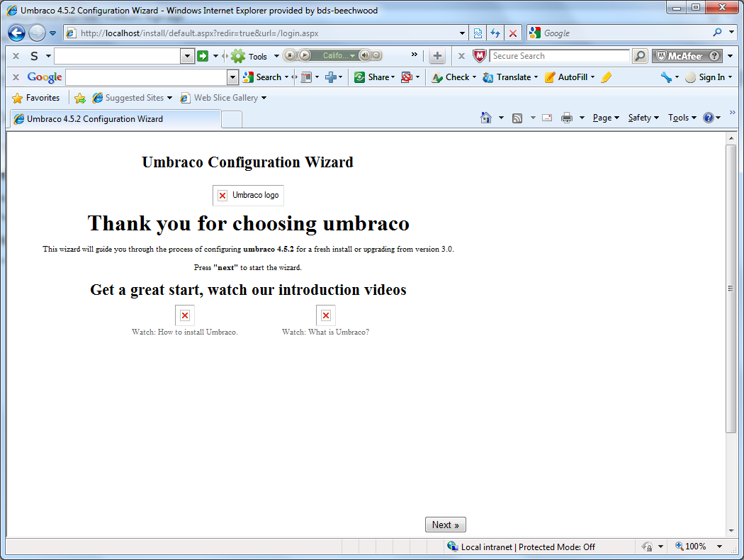Click the Check spelling button
This screenshot has width=744, height=560.
pyautogui.click(x=453, y=77)
